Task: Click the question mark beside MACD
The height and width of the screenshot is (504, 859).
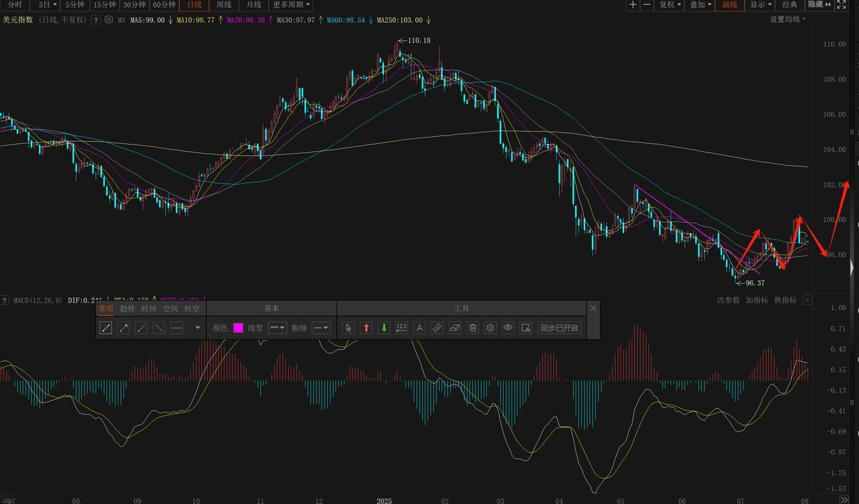Action: (x=4, y=300)
